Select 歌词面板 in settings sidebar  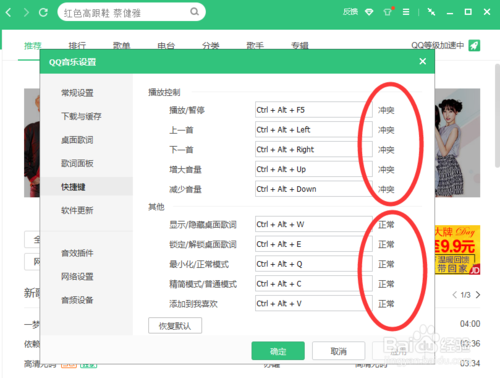click(x=77, y=163)
